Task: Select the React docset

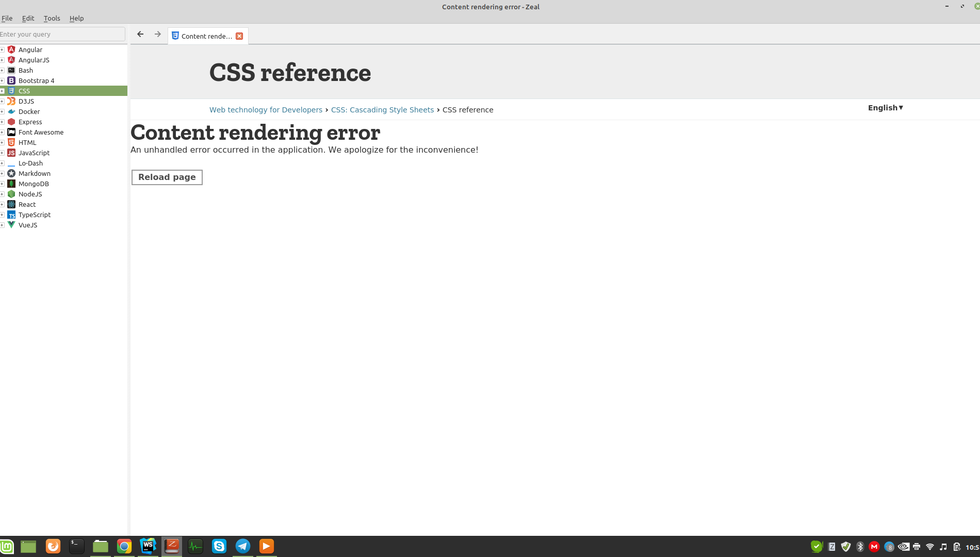Action: (x=27, y=204)
